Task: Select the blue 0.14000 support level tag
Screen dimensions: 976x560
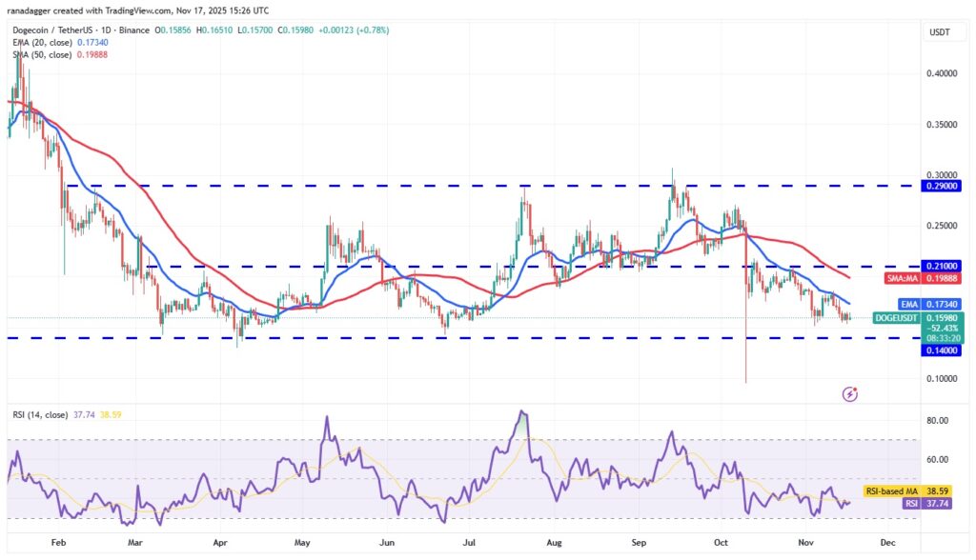Action: coord(941,350)
